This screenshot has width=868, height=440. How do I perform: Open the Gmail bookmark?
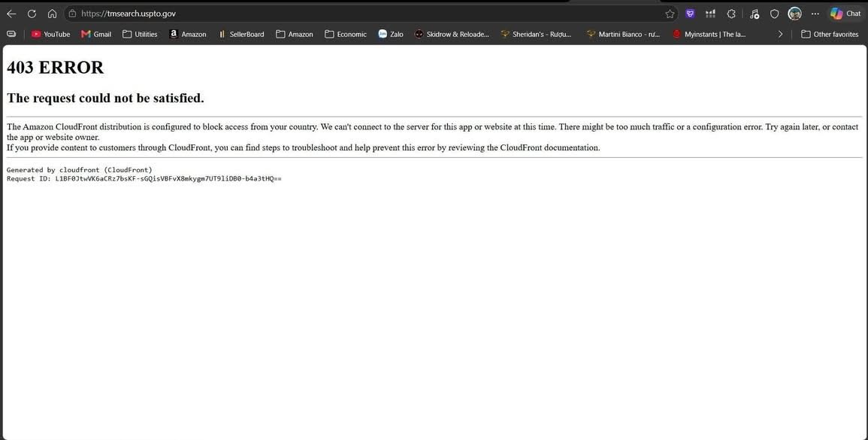96,35
